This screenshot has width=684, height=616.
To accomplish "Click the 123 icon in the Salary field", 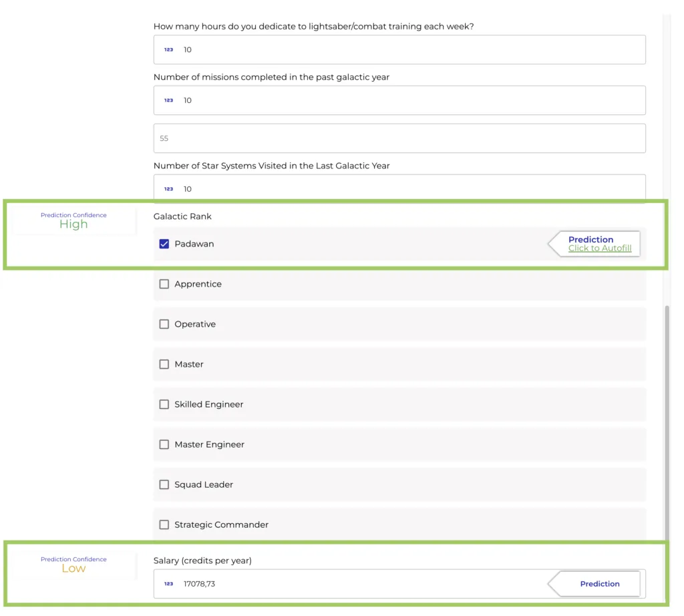I will tap(168, 583).
